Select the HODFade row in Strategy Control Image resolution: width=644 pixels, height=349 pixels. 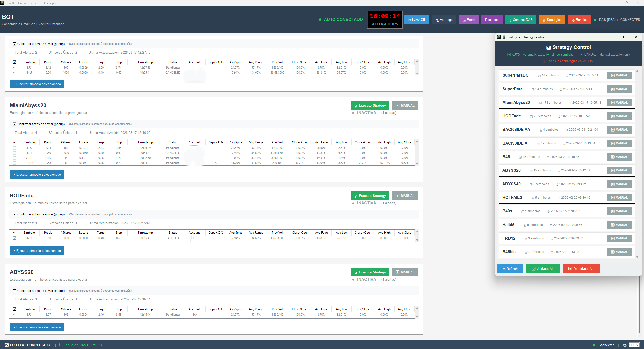tap(567, 116)
